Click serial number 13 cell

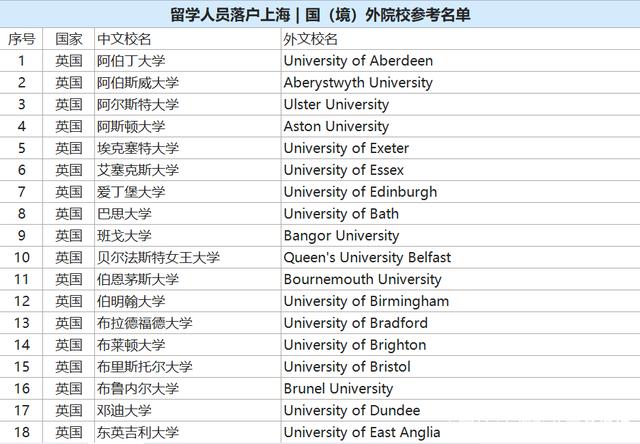[21, 323]
